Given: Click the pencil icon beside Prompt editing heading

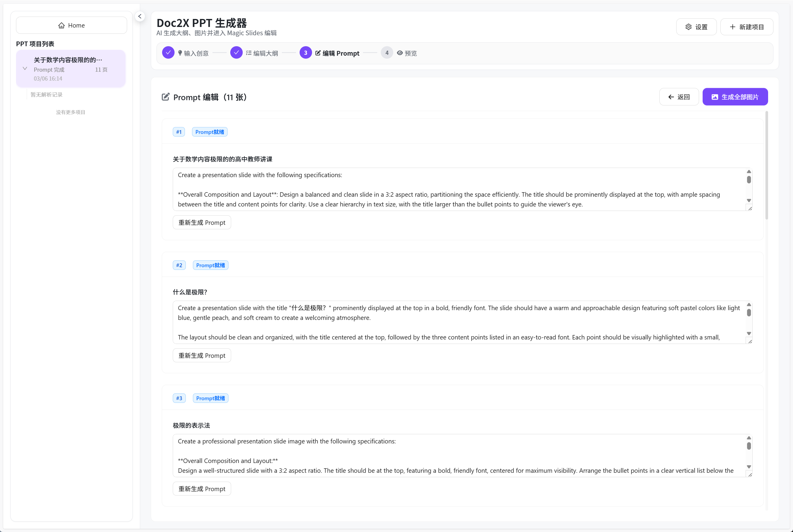Looking at the screenshot, I should coord(166,97).
